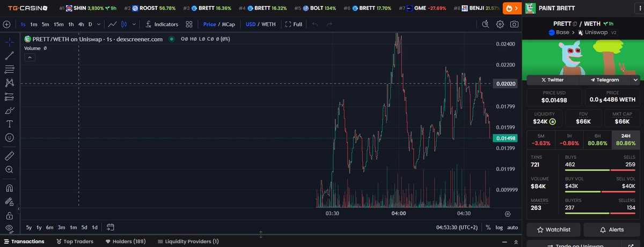The height and width of the screenshot is (247, 644).
Task: Switch chart to 5m timeframe
Action: 45,24
